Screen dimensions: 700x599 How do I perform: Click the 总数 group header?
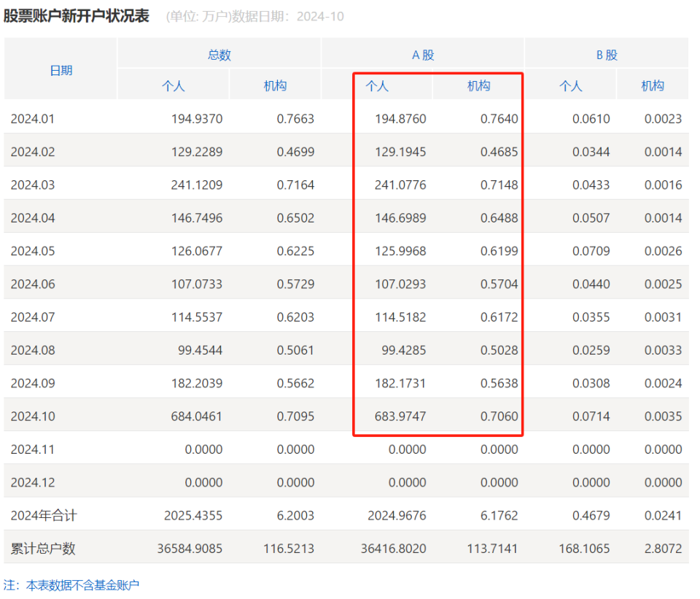point(219,55)
